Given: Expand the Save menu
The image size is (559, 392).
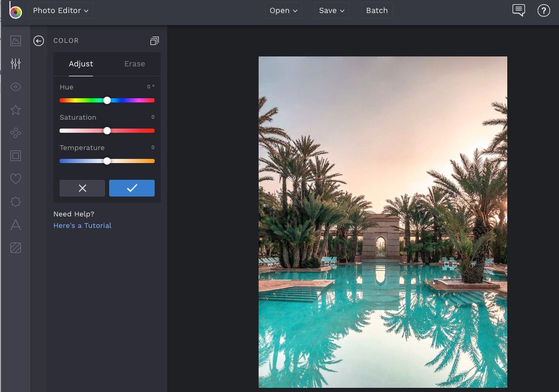Looking at the screenshot, I should point(332,10).
